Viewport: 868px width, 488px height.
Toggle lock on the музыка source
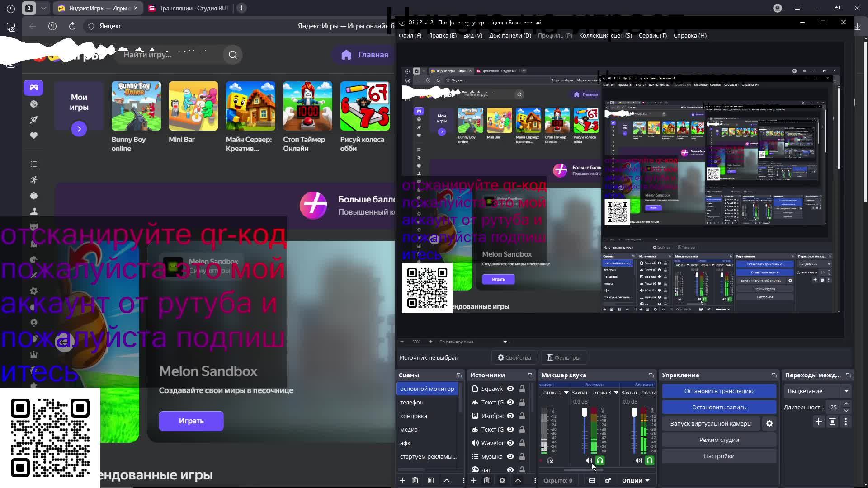(x=522, y=456)
